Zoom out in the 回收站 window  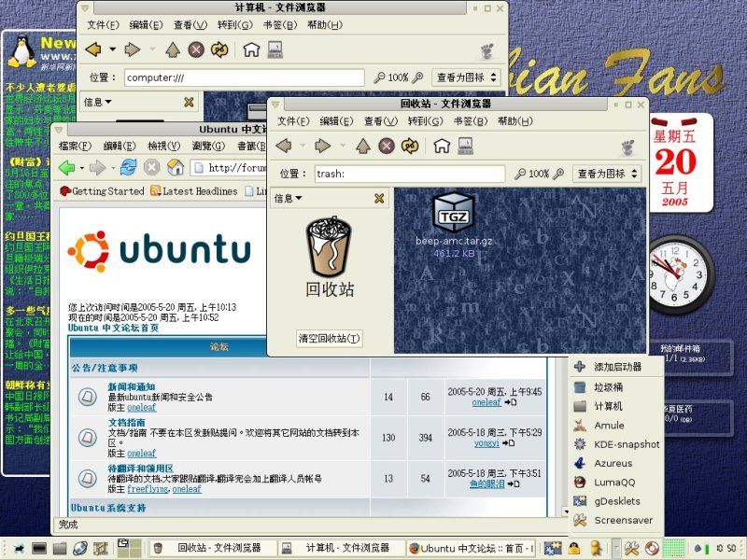point(520,174)
